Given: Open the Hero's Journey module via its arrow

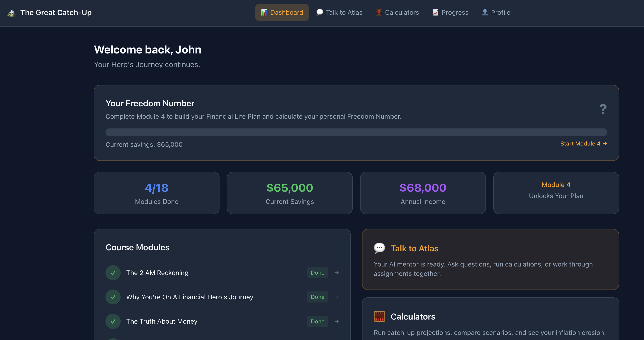Looking at the screenshot, I should pyautogui.click(x=336, y=297).
